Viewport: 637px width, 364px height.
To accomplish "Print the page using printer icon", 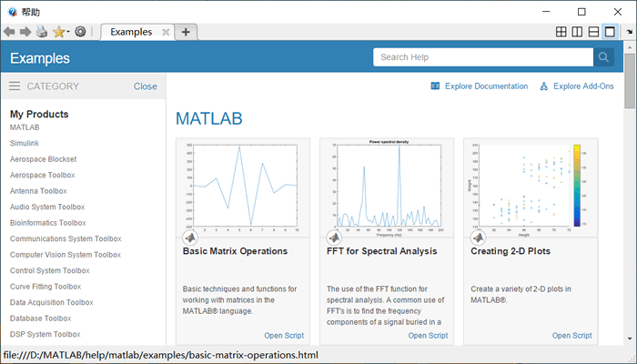I will pos(42,31).
